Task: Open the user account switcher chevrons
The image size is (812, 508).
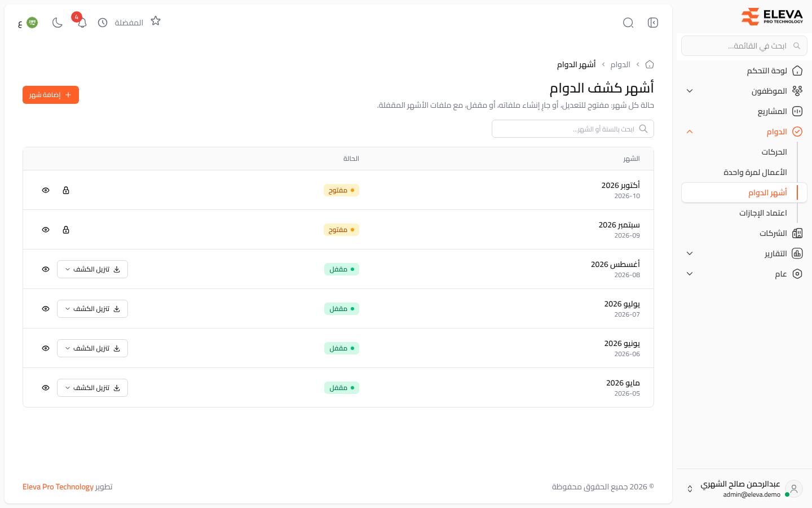Action: (x=690, y=489)
